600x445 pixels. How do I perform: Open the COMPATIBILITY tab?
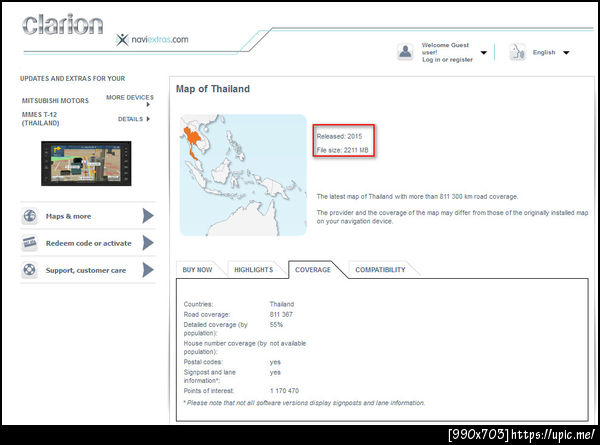pos(380,270)
